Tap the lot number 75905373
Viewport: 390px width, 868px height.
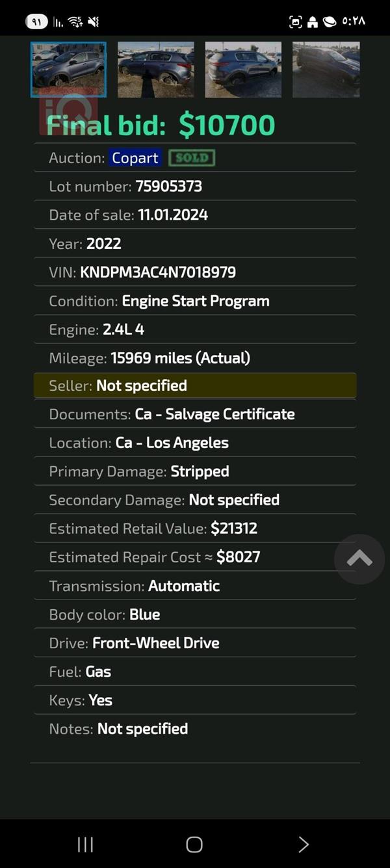pos(169,187)
